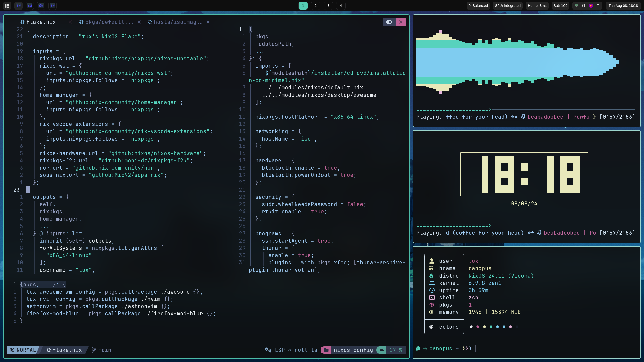Click the first terminal task icon in top bar
The width and height of the screenshot is (644, 362).
[19, 6]
